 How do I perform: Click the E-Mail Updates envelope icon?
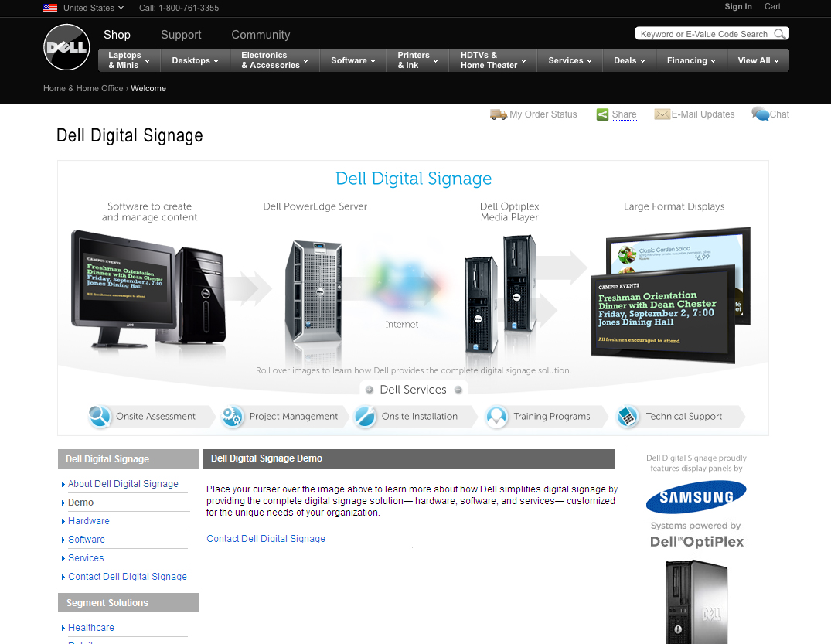[x=662, y=114]
